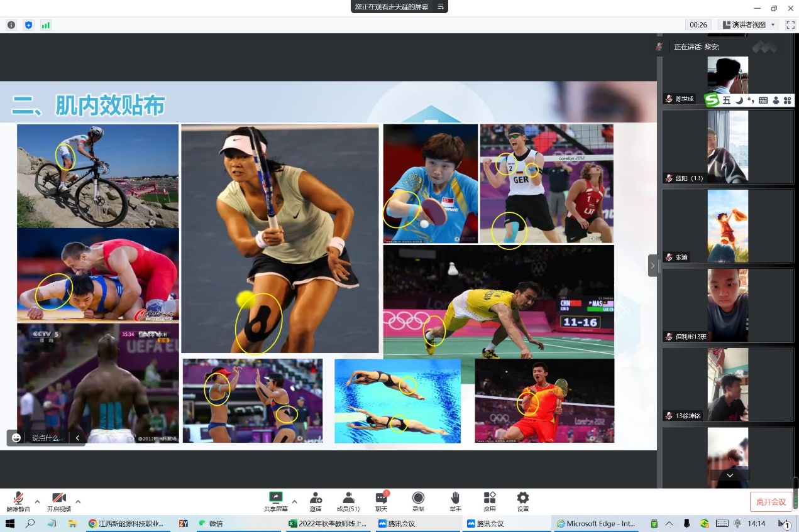799x532 pixels.
Task: Open the Windows Start menu
Action: (x=10, y=523)
